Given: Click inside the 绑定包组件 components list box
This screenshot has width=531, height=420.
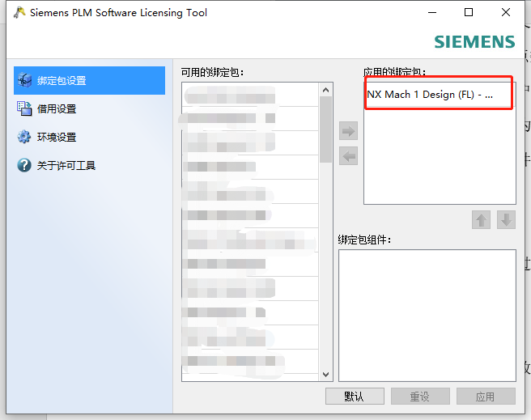Looking at the screenshot, I should pos(427,316).
